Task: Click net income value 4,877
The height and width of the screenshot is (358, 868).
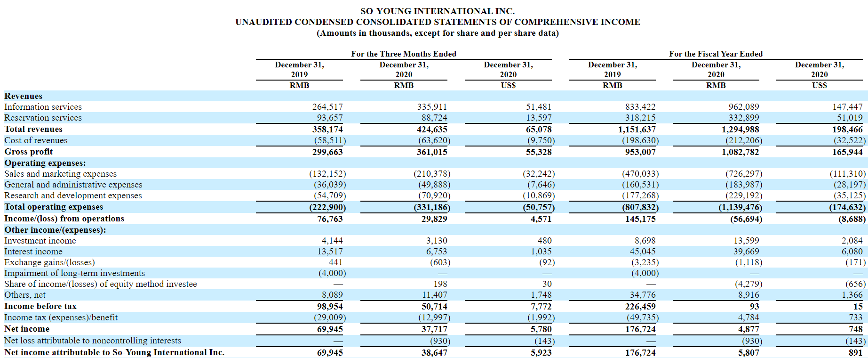Action: pyautogui.click(x=749, y=329)
